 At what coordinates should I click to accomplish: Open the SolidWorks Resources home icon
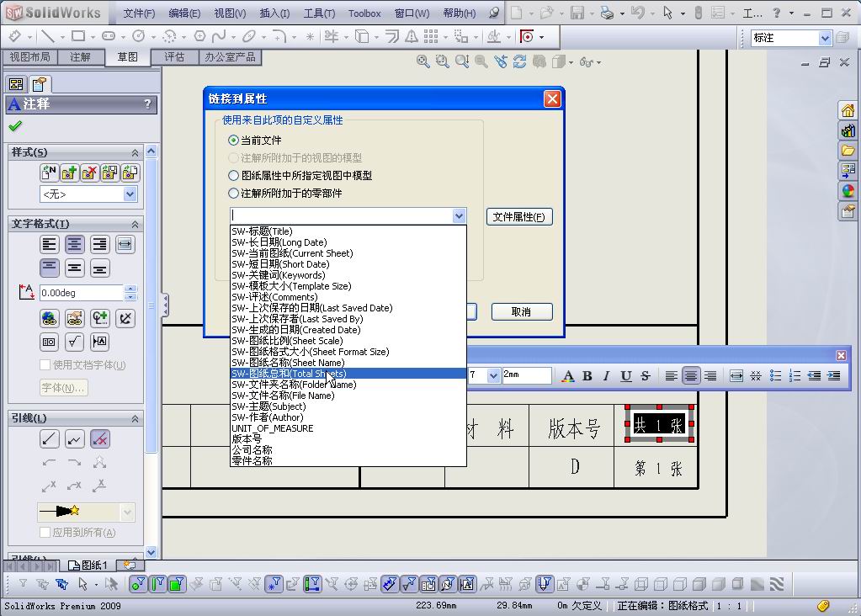click(848, 110)
